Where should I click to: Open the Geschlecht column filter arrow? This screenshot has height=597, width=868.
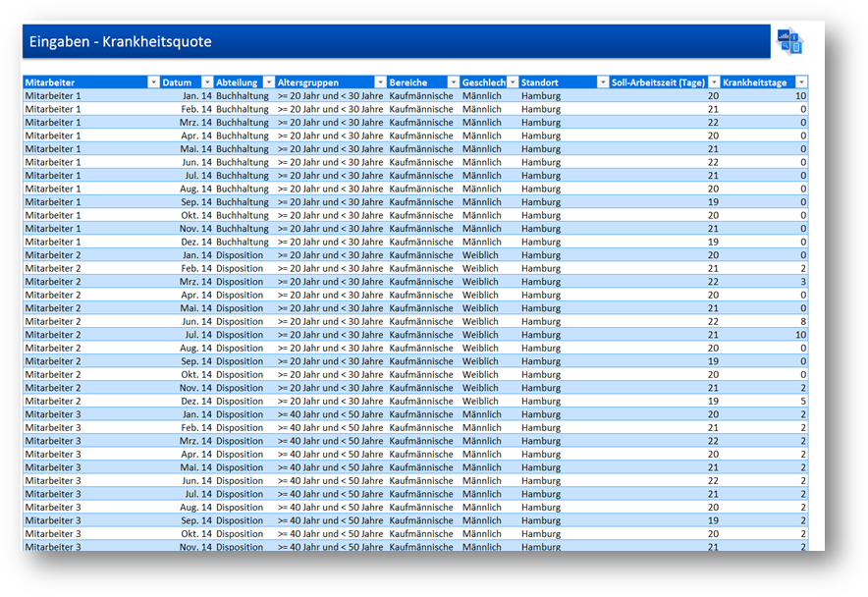click(512, 82)
